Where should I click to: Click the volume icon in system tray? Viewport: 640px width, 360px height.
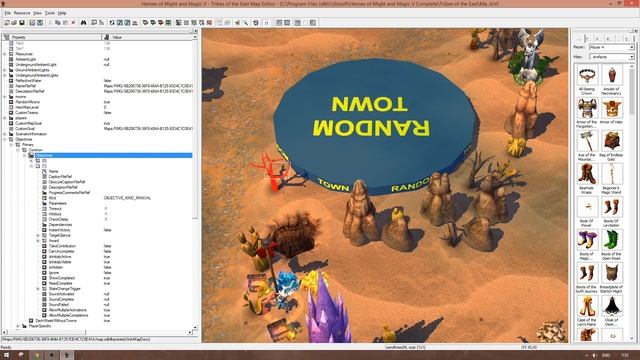tap(594, 356)
